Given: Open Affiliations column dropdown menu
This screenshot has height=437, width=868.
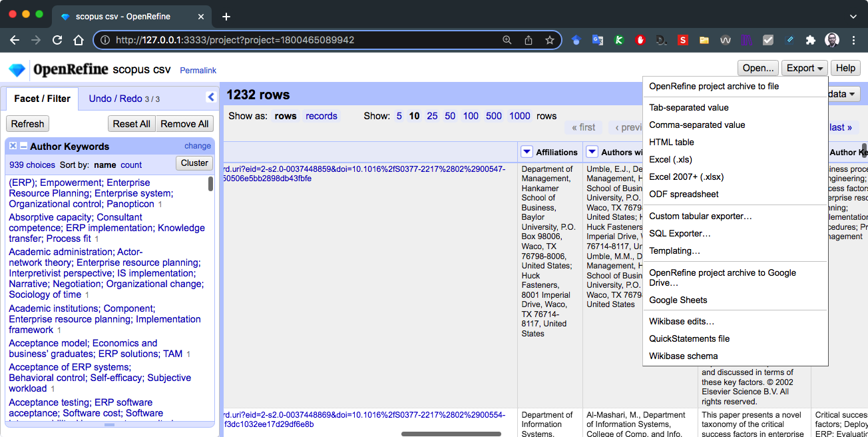Looking at the screenshot, I should (527, 152).
